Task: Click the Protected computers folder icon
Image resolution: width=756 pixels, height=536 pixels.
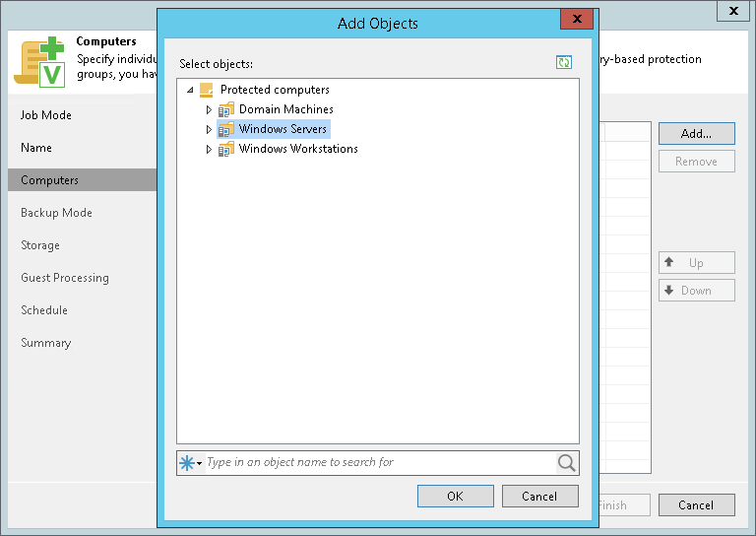Action: click(207, 90)
